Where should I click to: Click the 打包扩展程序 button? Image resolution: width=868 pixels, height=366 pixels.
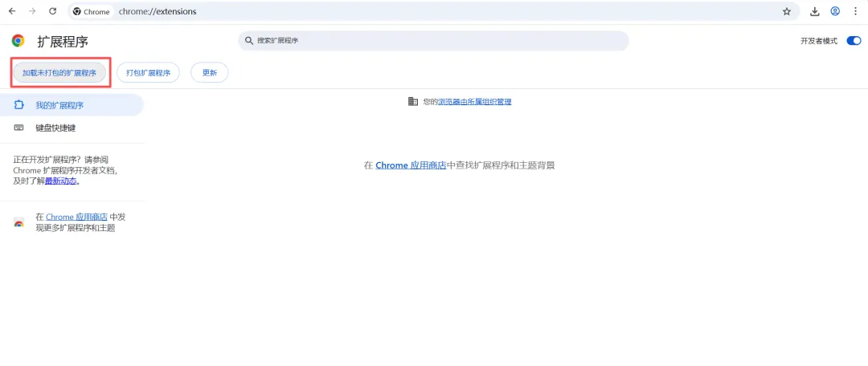148,72
